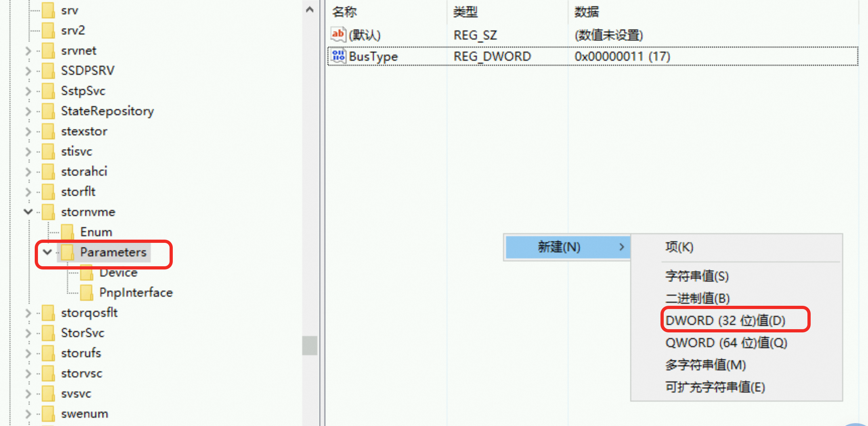This screenshot has height=426, width=868.
Task: Open the 新建(N) submenu
Action: click(x=567, y=247)
